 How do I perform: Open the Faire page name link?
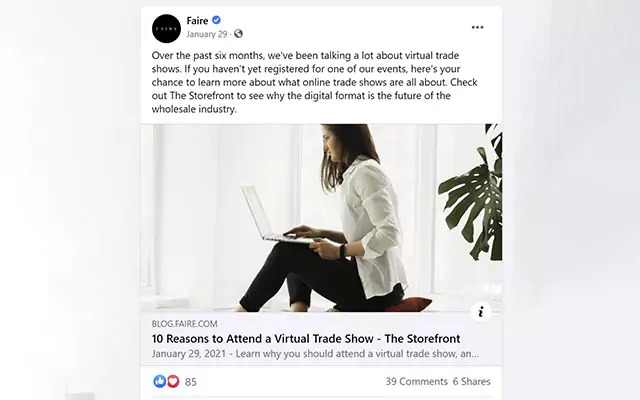tap(197, 20)
